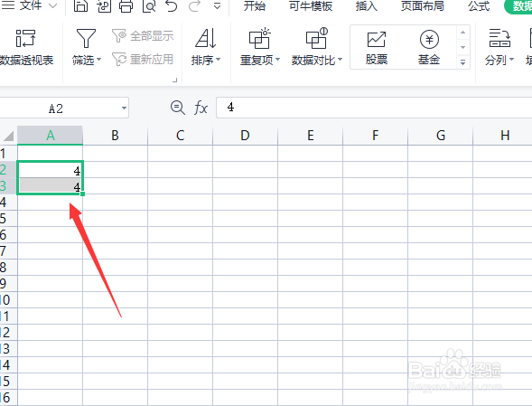Screen dimensions: 532x406
Task: Open the Print Preview icon
Action: click(149, 5)
